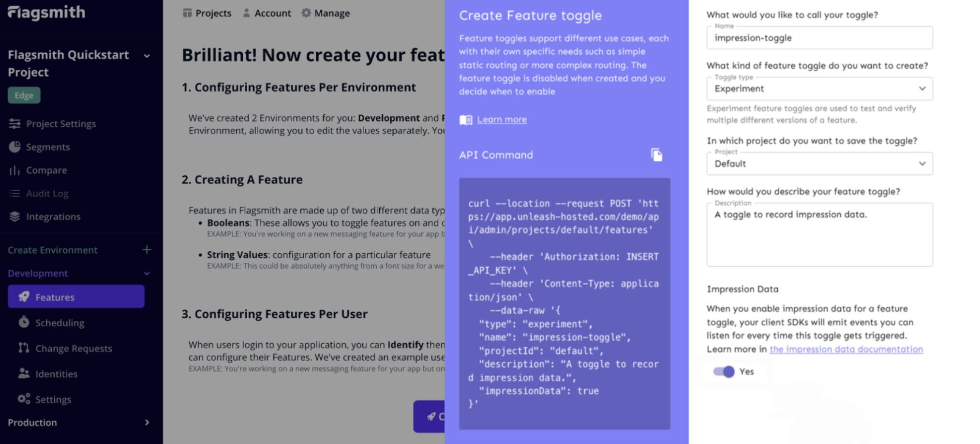Click the Edge badge
This screenshot has width=980, height=444.
click(x=24, y=95)
